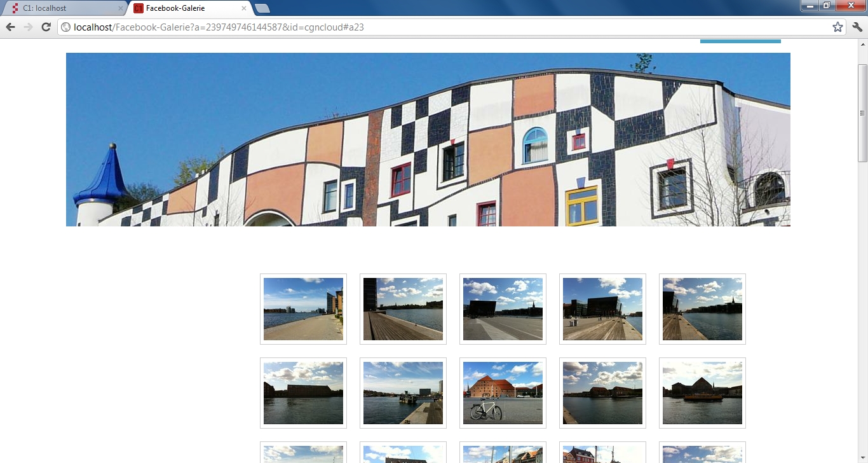Image resolution: width=868 pixels, height=463 pixels.
Task: Select the Facebook-Galerie tab
Action: (184, 8)
